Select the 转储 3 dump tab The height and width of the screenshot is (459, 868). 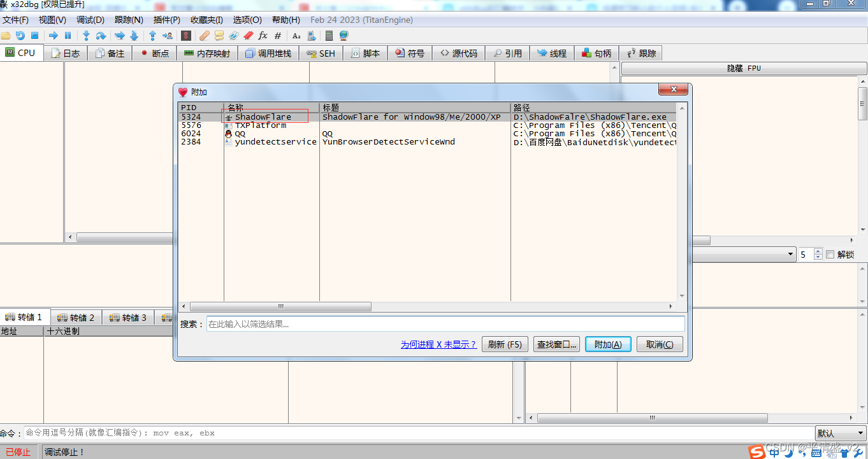pos(128,317)
